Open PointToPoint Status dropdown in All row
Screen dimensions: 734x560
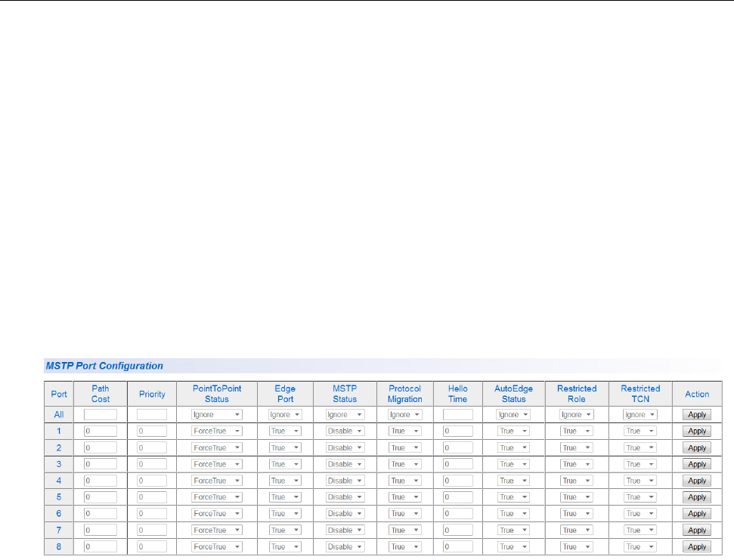click(216, 414)
